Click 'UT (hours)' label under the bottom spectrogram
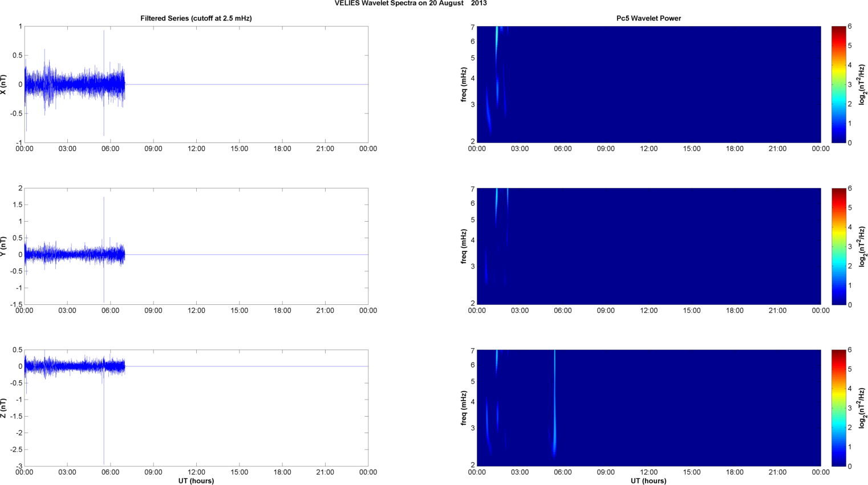Viewport: 868px width, 485px height. (x=648, y=481)
